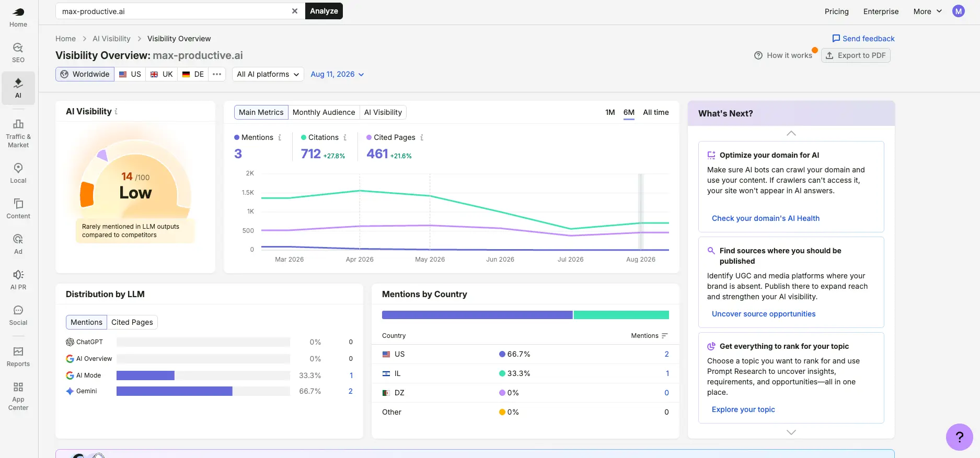
Task: Switch to AI Visibility chart tab
Action: [383, 112]
